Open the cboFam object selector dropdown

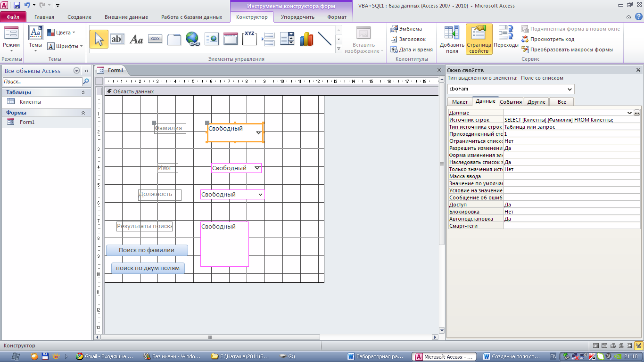pos(570,89)
